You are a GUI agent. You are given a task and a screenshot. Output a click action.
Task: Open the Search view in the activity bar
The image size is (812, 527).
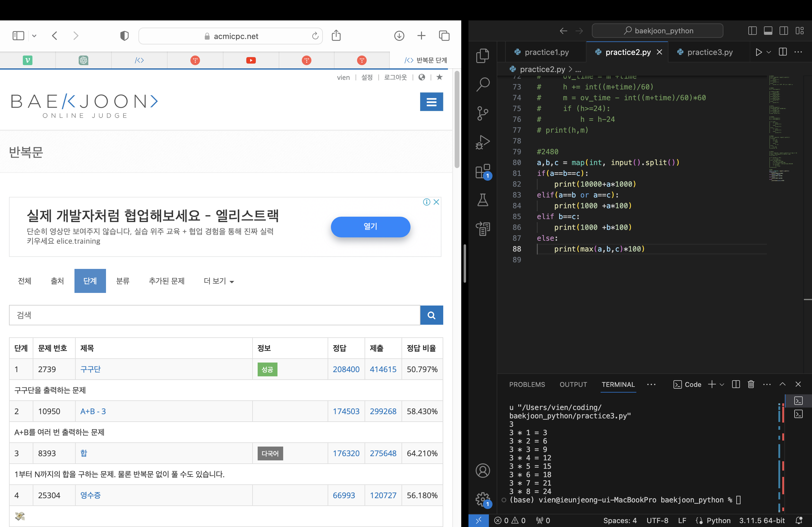(482, 84)
